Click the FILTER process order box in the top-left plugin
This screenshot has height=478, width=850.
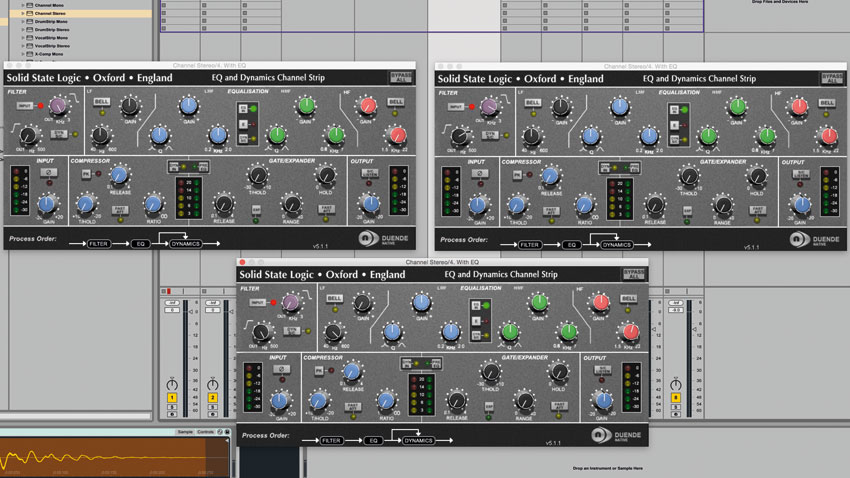click(98, 243)
